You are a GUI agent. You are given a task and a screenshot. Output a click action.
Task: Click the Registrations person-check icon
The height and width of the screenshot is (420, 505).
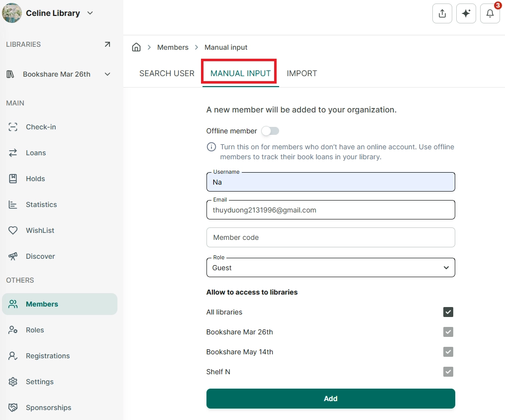pos(13,356)
